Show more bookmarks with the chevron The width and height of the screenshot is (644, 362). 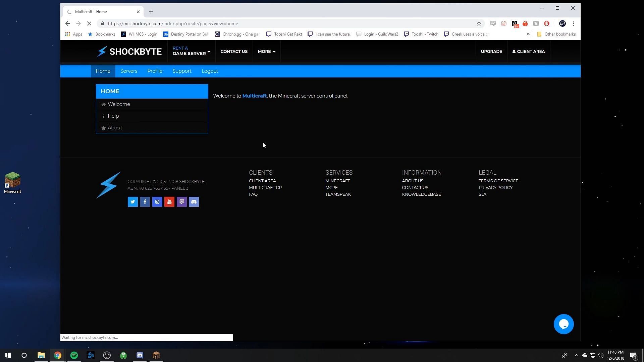click(528, 34)
